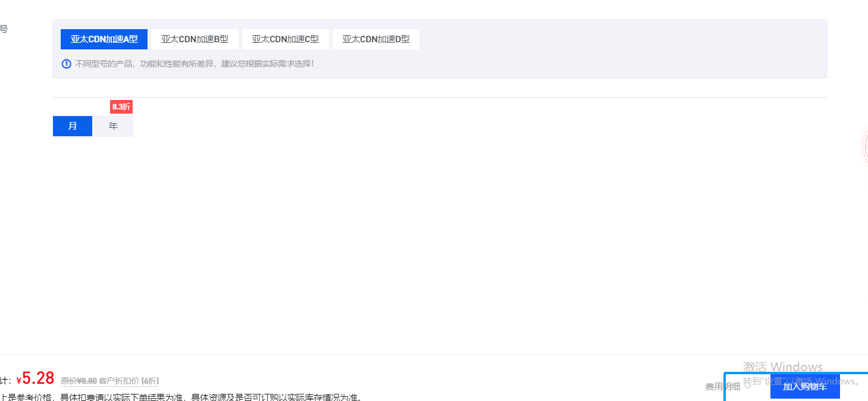Viewport: 868px width, 401px height.
Task: Click the red ¥5.28 total price
Action: tap(37, 378)
